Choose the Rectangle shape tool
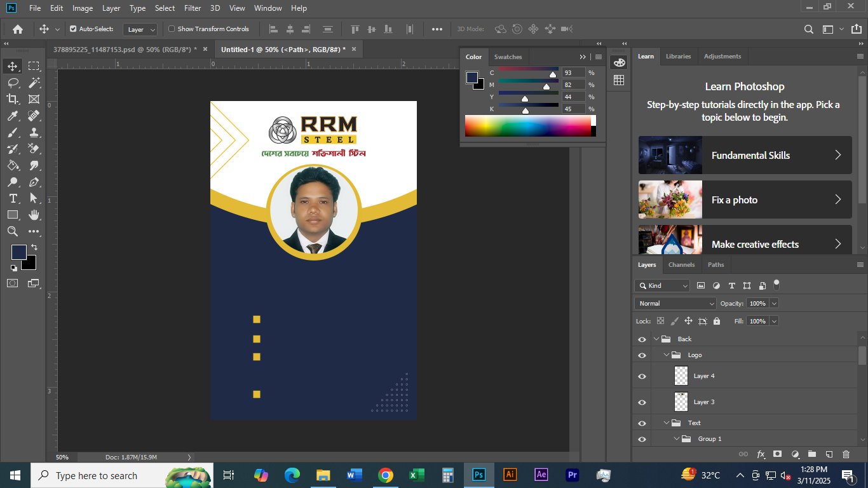 click(13, 215)
